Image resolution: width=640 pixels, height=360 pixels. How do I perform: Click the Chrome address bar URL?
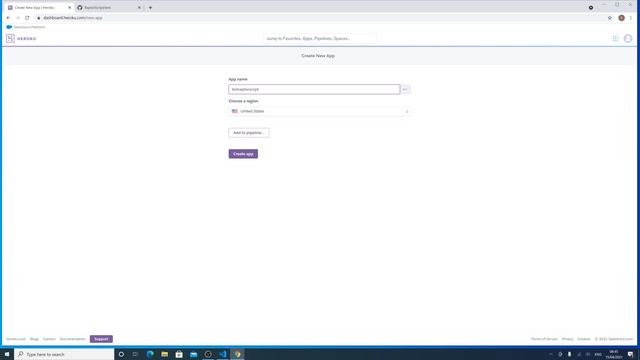tap(73, 18)
